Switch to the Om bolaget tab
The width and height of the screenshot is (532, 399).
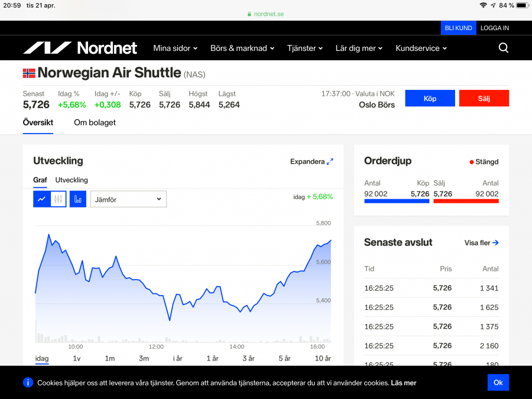coord(95,122)
